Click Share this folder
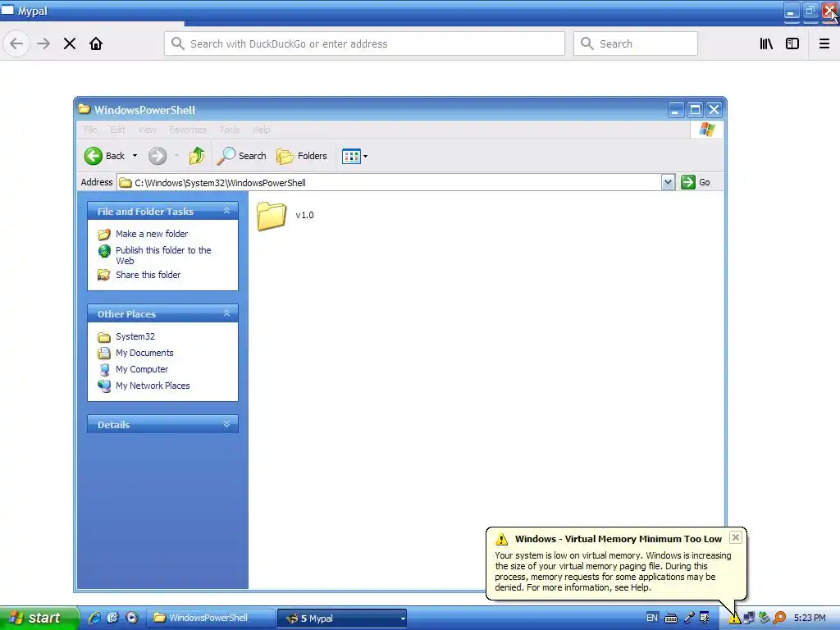Screen dimensions: 840x630 pyautogui.click(x=148, y=275)
